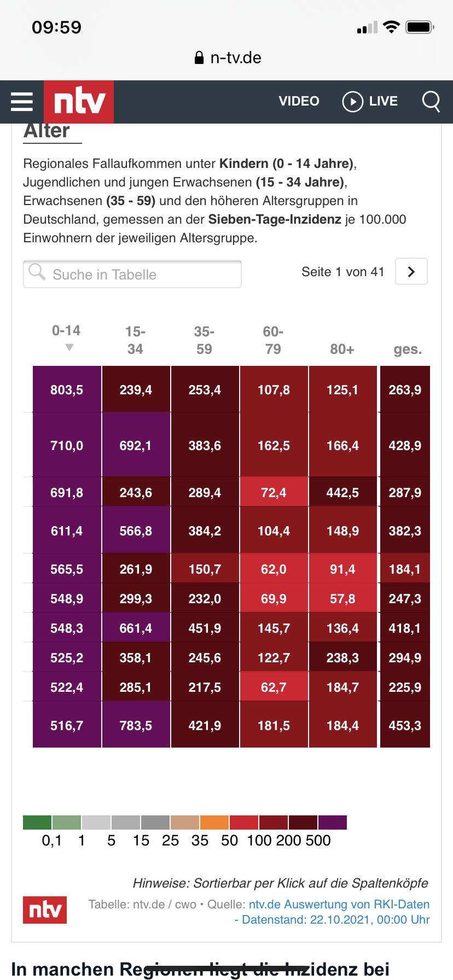The height and width of the screenshot is (980, 453).
Task: Tap the 803,5 table cell
Action: coord(67,390)
